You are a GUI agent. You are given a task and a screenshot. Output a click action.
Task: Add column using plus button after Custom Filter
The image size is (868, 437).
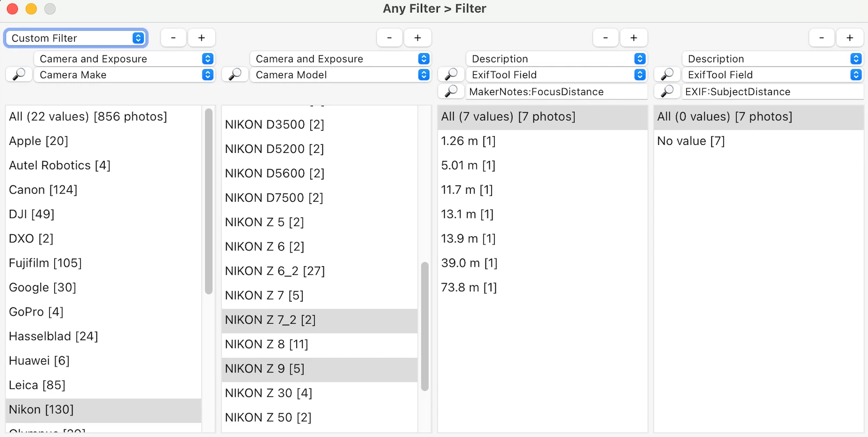click(x=201, y=38)
